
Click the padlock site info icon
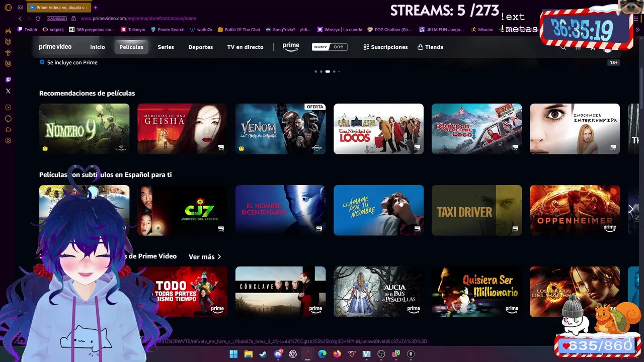point(73,19)
